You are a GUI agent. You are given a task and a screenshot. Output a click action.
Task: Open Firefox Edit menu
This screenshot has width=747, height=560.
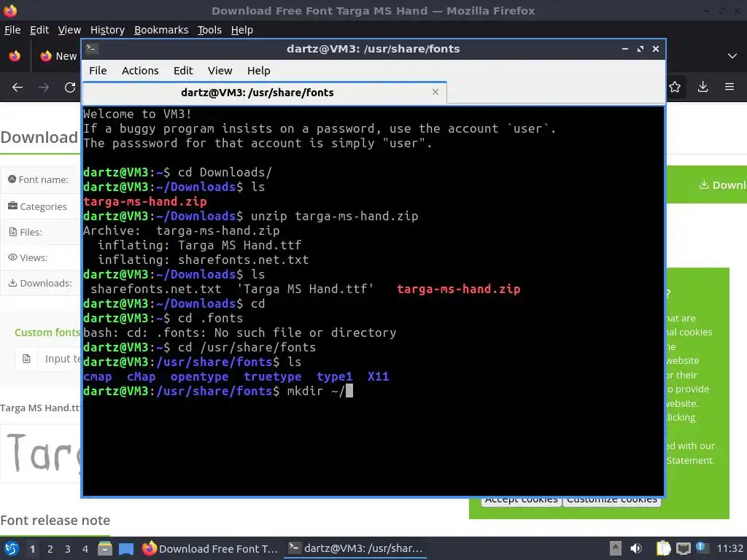39,30
